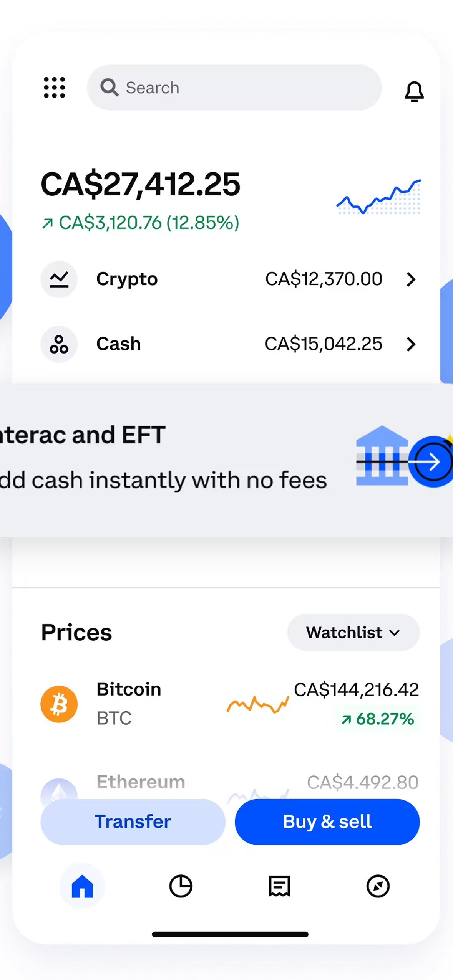Expand Crypto balance with its chevron
The image size is (453, 980).
[411, 279]
